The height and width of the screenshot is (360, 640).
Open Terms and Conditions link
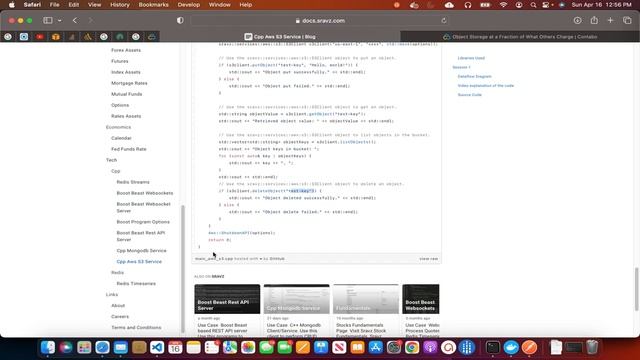pyautogui.click(x=136, y=328)
